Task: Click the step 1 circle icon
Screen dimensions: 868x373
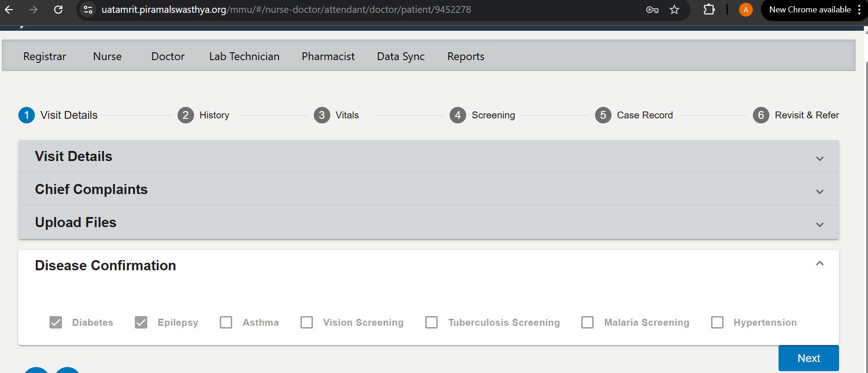Action: click(x=27, y=115)
